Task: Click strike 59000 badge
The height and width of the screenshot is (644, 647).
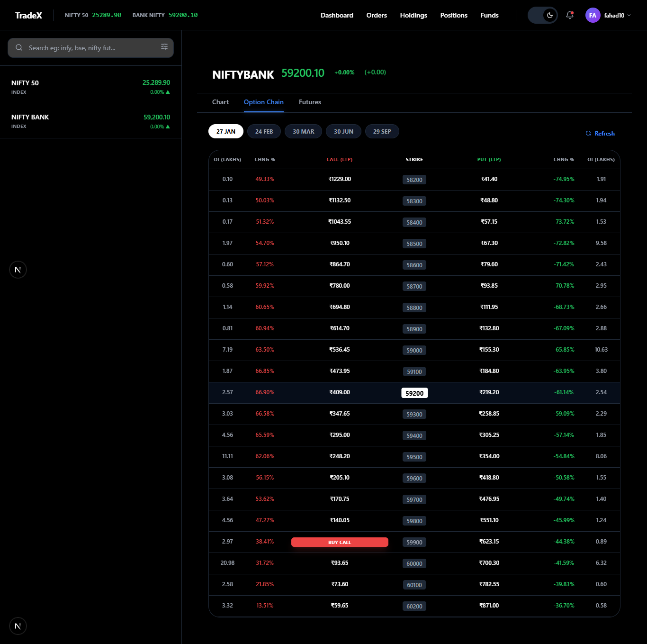Action: (x=414, y=350)
